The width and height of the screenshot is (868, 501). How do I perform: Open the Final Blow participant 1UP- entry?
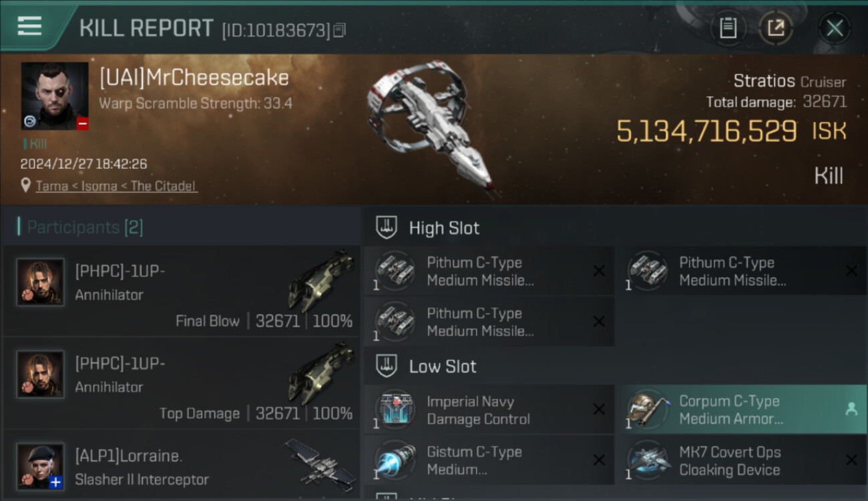pyautogui.click(x=182, y=291)
